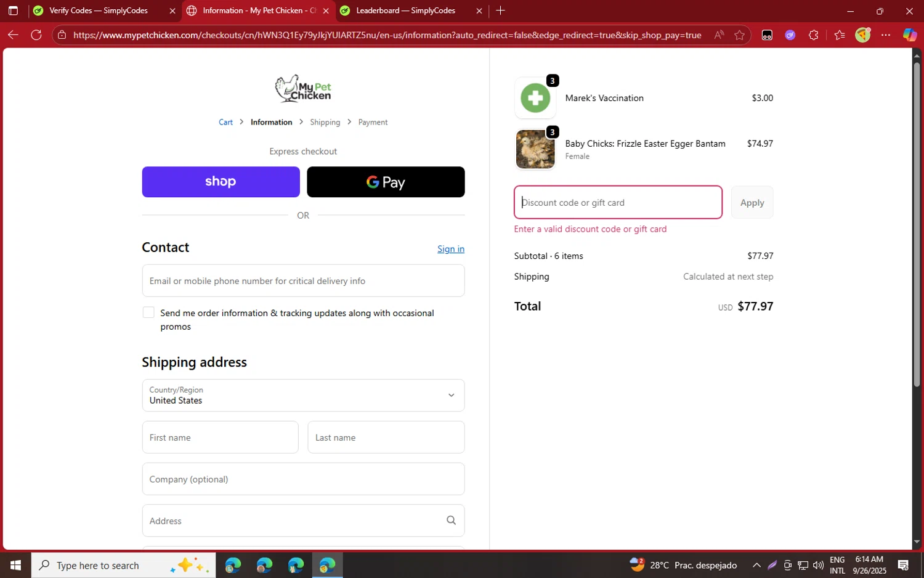Pay with Google Pay button
Viewport: 924px width, 578px height.
(386, 182)
